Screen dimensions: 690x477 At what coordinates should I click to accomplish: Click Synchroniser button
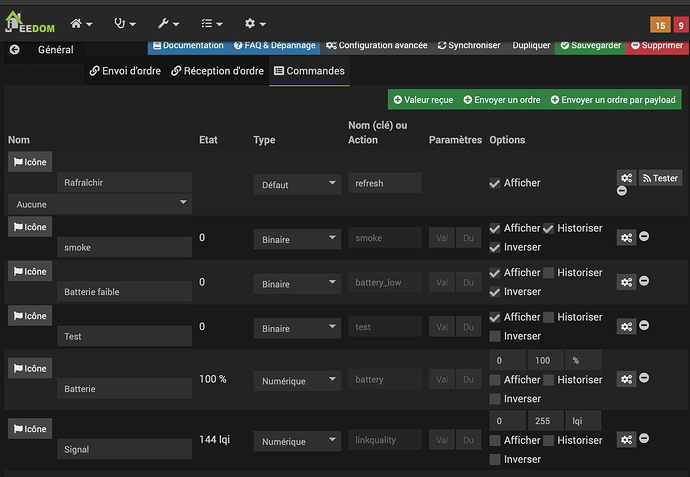[469, 45]
